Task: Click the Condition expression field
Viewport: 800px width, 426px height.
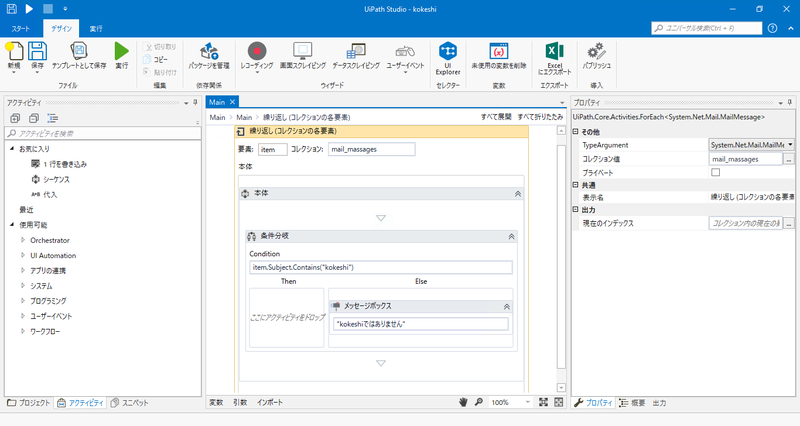Action: (x=381, y=267)
